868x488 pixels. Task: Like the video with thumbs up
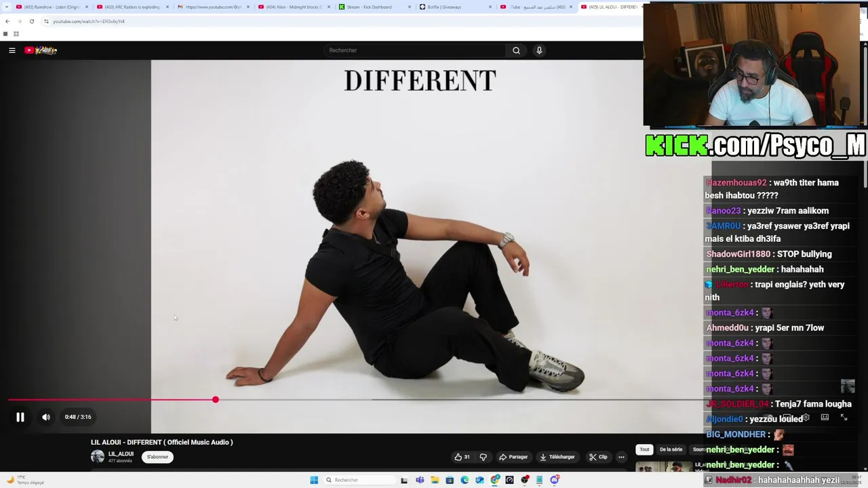(x=462, y=457)
